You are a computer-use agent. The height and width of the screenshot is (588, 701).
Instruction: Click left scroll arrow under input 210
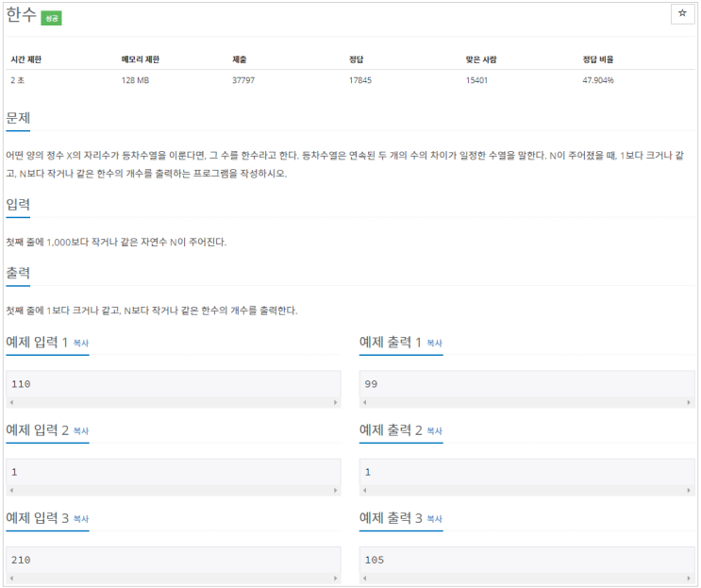(x=11, y=579)
